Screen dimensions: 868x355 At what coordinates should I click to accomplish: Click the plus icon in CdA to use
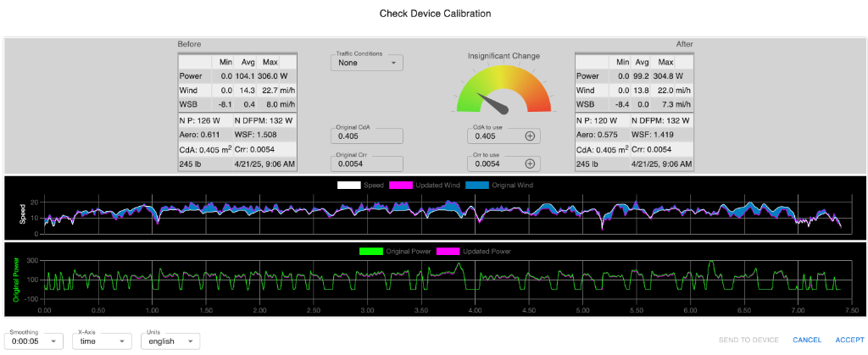(530, 136)
